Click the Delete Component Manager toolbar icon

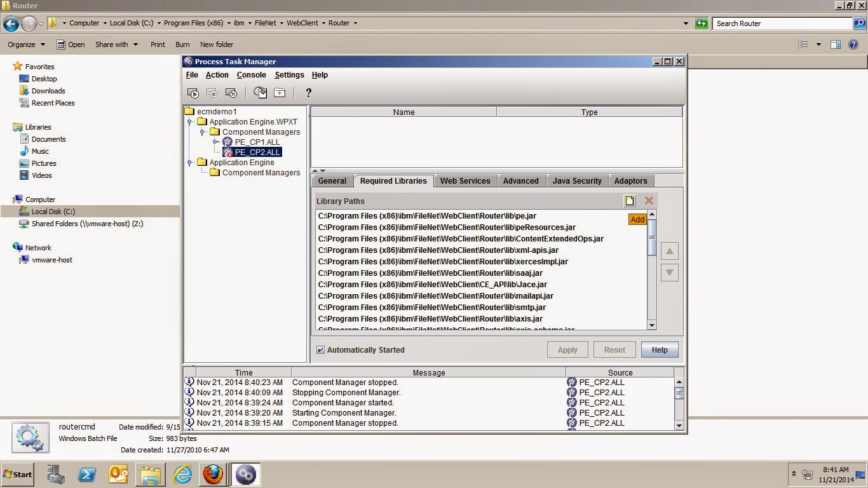tap(231, 92)
